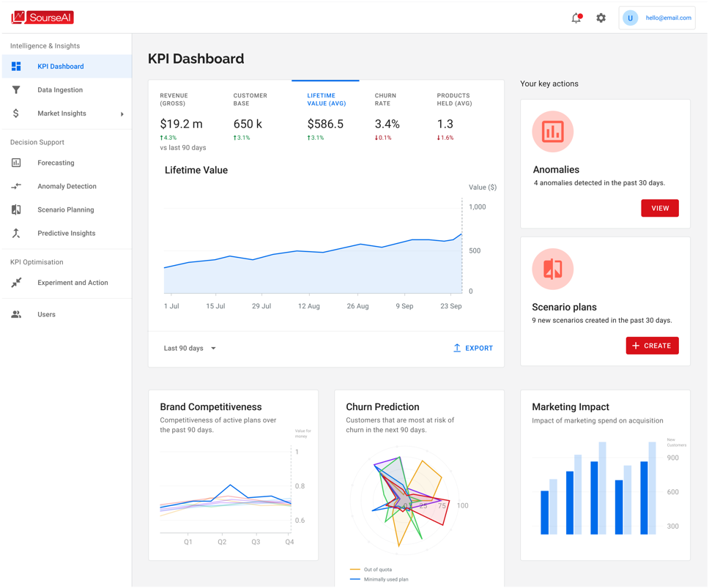This screenshot has height=588, width=709.
Task: Click the Predictive Insights merge icon
Action: 16,233
